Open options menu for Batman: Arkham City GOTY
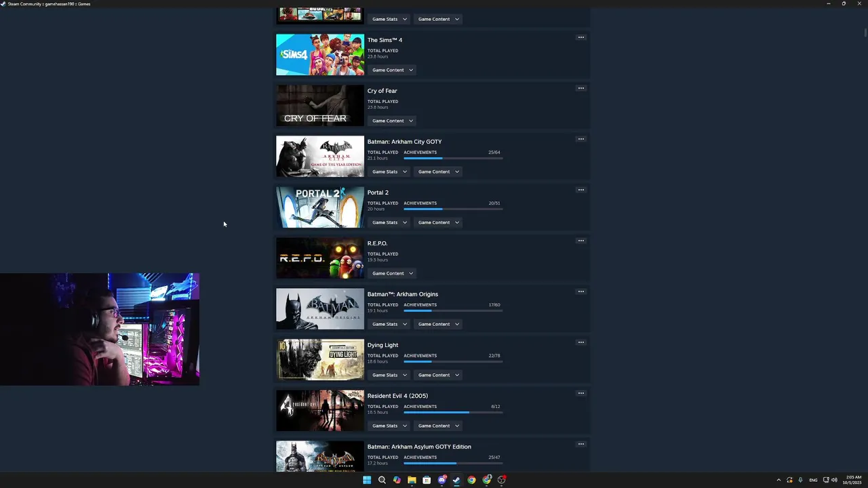868x488 pixels. 580,139
